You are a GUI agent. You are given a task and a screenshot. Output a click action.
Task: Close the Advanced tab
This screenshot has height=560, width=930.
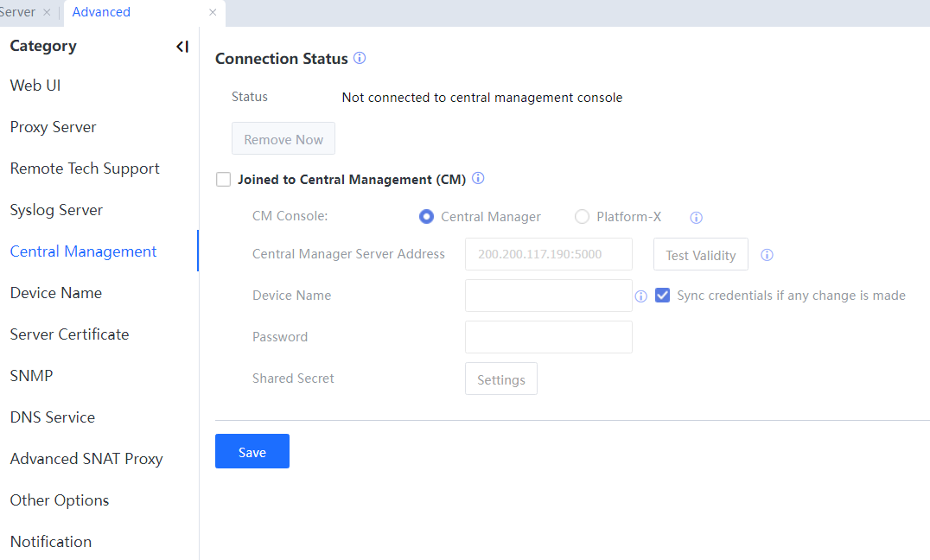point(213,12)
